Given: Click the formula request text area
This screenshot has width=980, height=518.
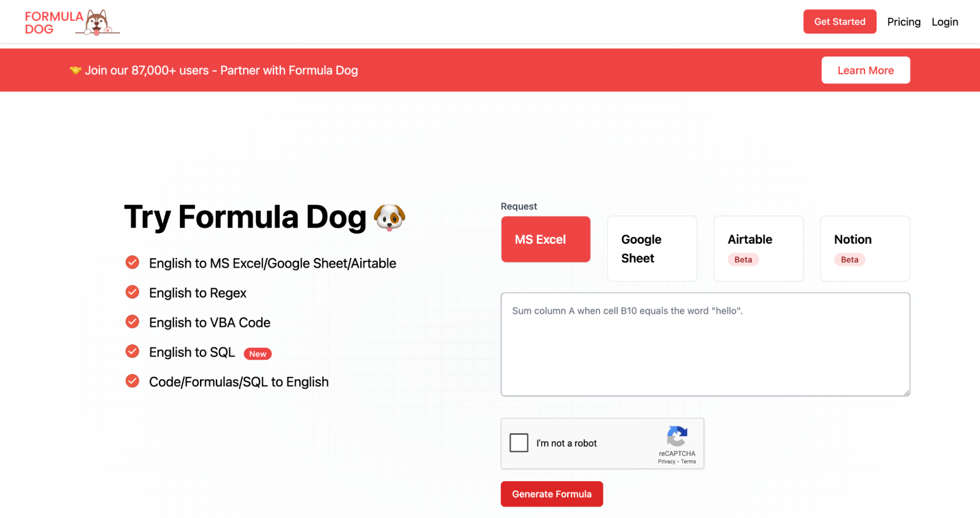Looking at the screenshot, I should (705, 343).
